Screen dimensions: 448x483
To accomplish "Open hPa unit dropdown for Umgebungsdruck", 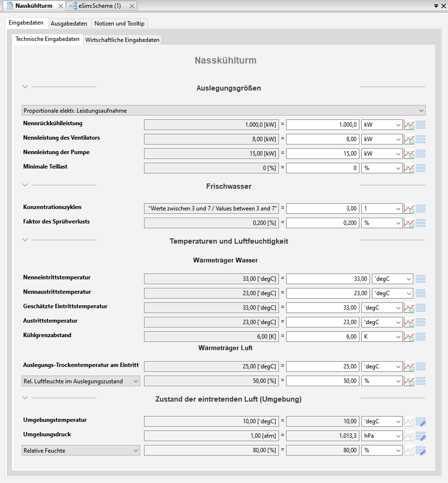I will point(382,436).
